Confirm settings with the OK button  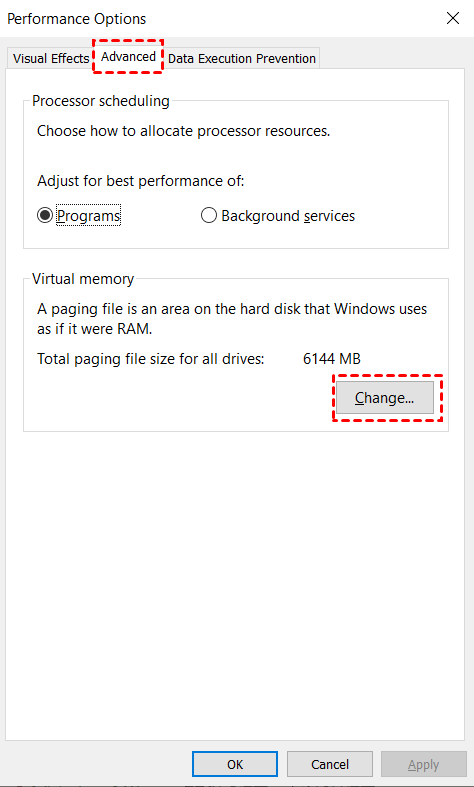click(235, 764)
